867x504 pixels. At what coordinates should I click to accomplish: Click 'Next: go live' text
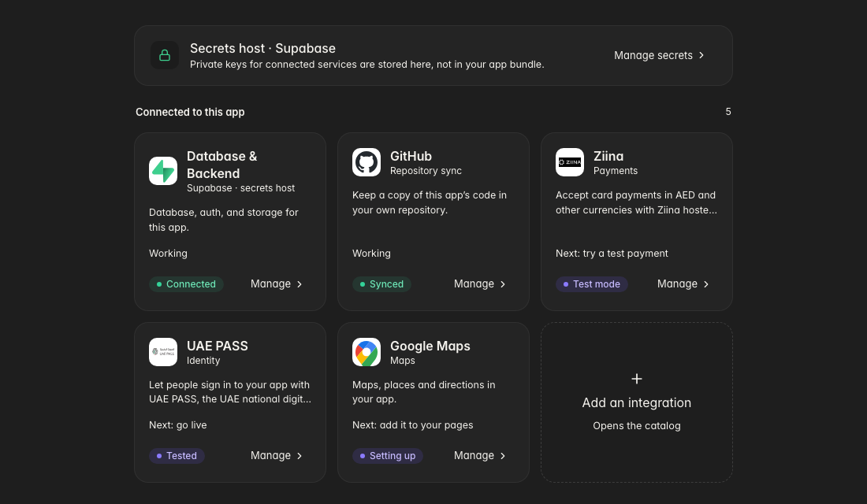tap(177, 425)
